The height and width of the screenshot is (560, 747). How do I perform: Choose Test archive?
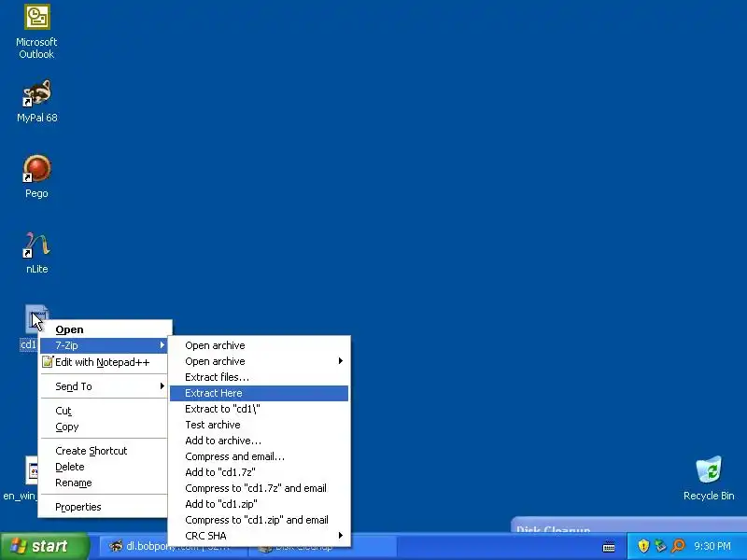click(x=260, y=425)
